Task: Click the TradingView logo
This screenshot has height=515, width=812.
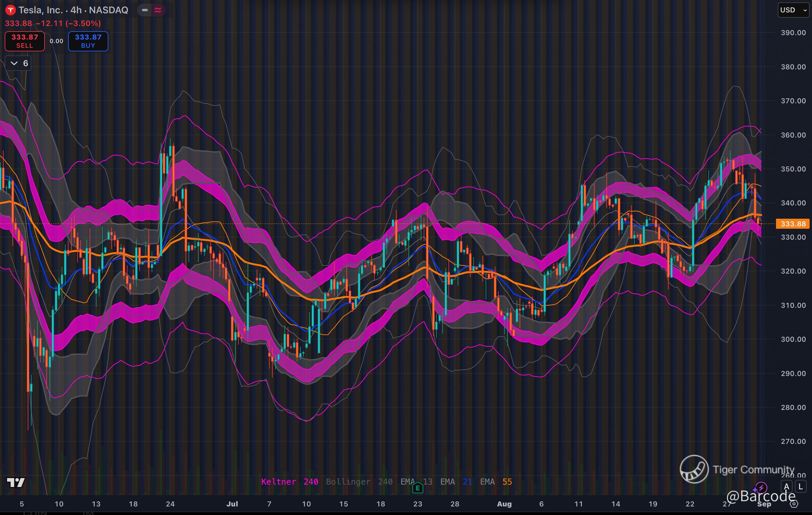Action: click(16, 483)
